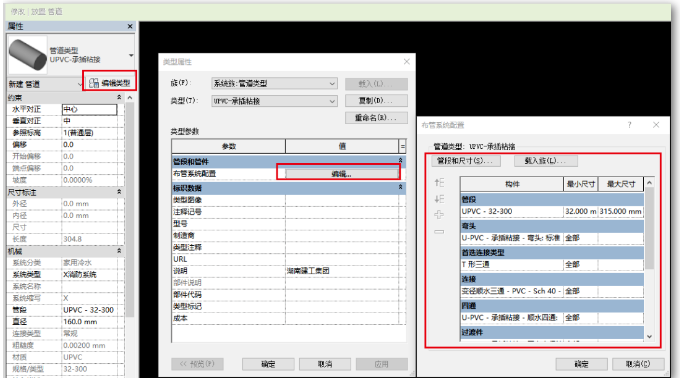
Task: Close the 类型属性 dialog
Action: (407, 62)
